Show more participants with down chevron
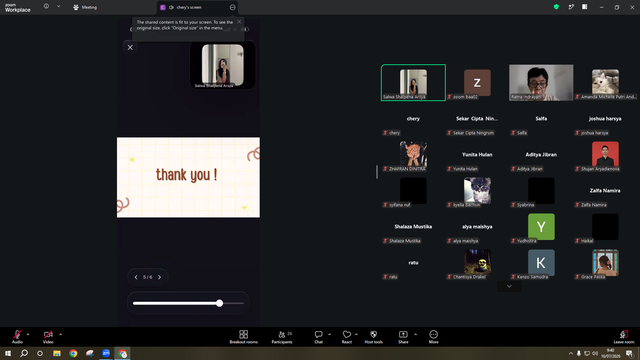This screenshot has width=640, height=360. coord(509,286)
